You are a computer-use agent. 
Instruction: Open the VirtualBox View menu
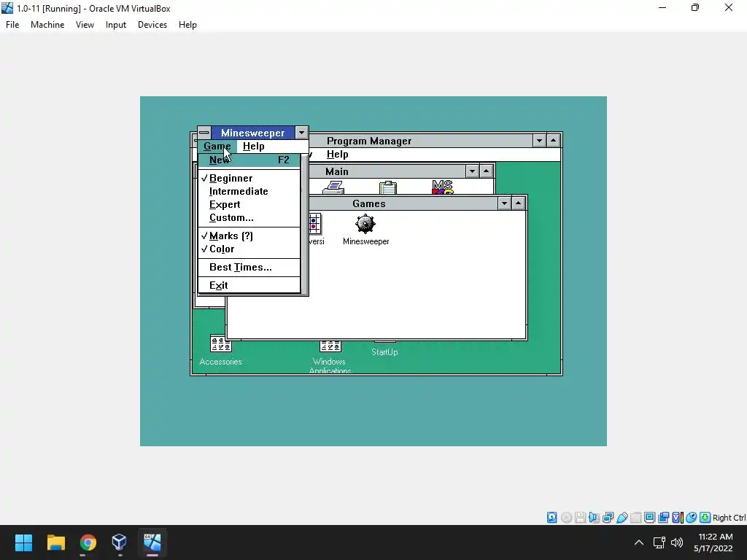85,25
